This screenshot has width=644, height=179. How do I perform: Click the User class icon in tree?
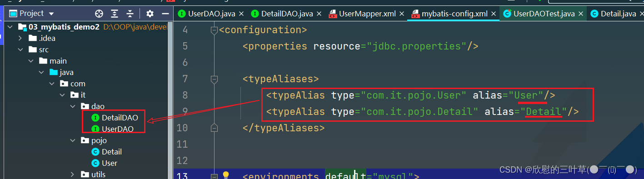pyautogui.click(x=95, y=163)
